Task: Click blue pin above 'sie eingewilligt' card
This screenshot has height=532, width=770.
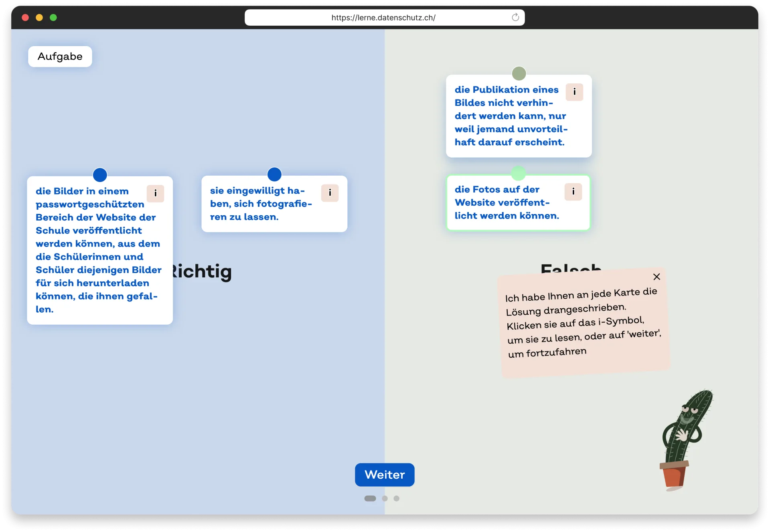Action: [x=274, y=174]
